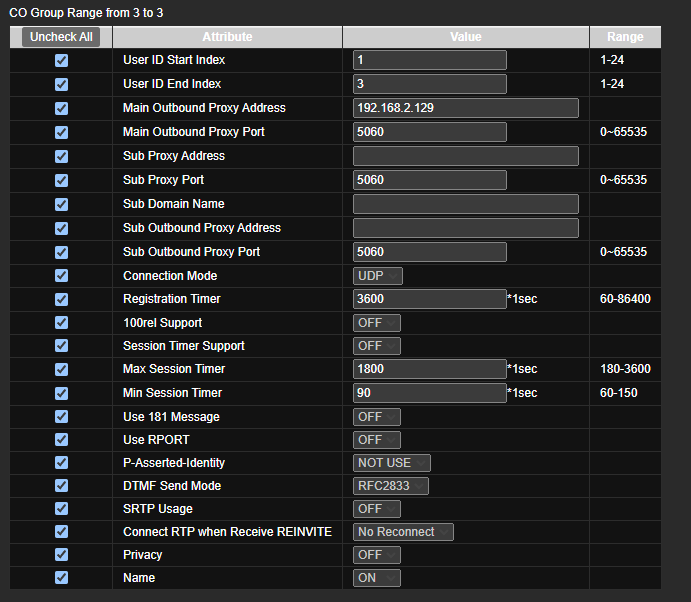Viewport: 691px width, 602px height.
Task: Open the DTMF Send Mode RFC2833 dropdown
Action: [x=391, y=486]
